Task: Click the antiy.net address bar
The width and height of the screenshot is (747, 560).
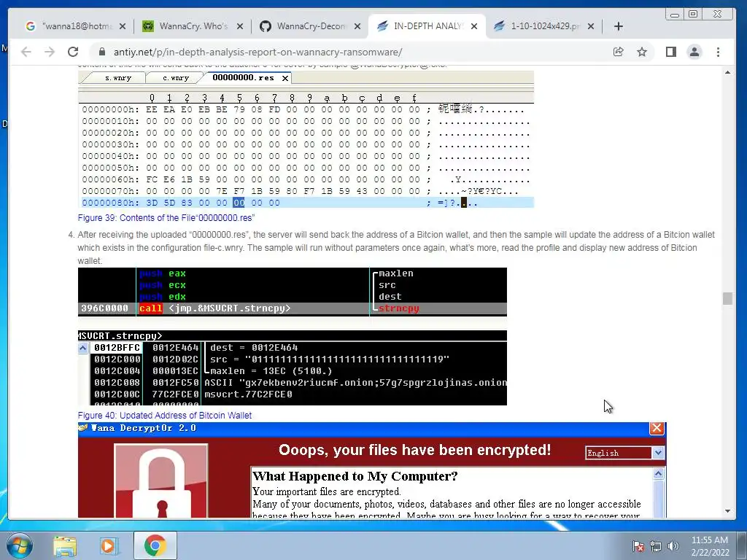Action: pos(352,52)
